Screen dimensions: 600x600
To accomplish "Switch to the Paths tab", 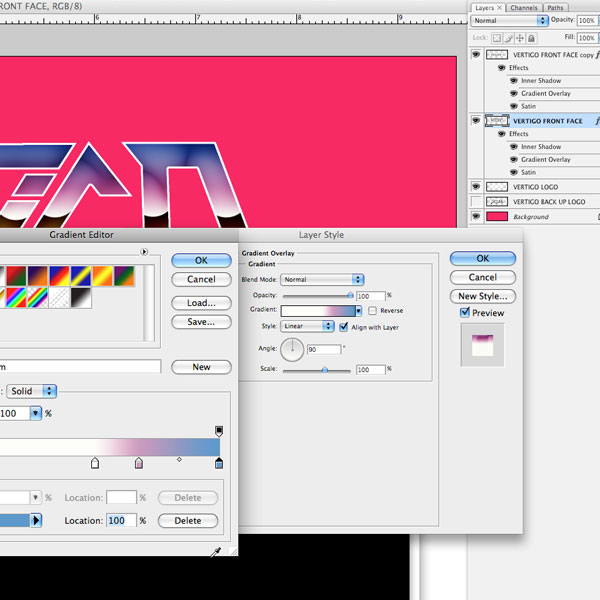I will click(556, 7).
